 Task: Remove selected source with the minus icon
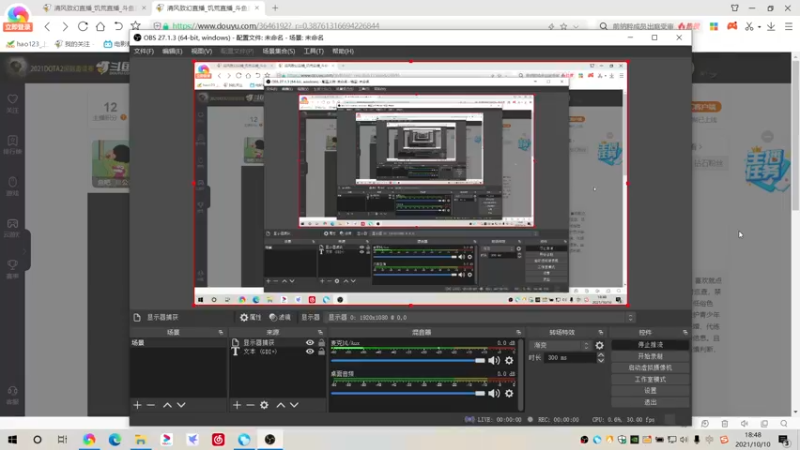(x=250, y=405)
